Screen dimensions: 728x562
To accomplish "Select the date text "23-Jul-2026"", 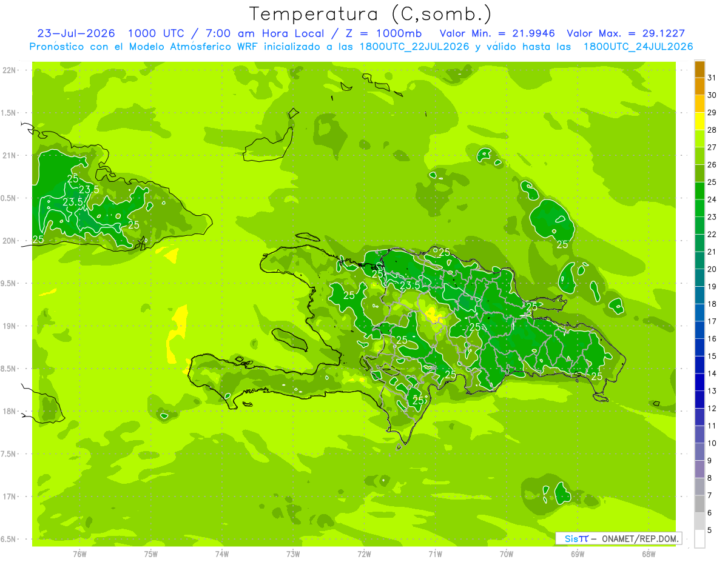I will [76, 33].
